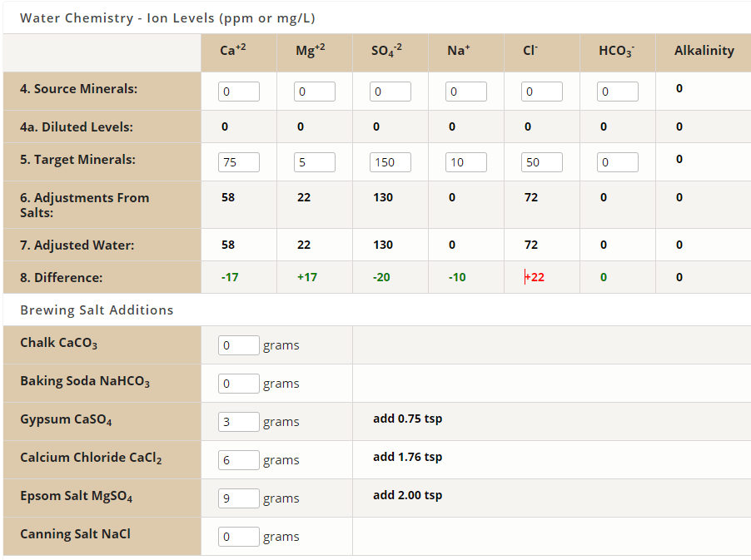
Task: Click the HCO3 source minerals input
Action: coord(618,92)
